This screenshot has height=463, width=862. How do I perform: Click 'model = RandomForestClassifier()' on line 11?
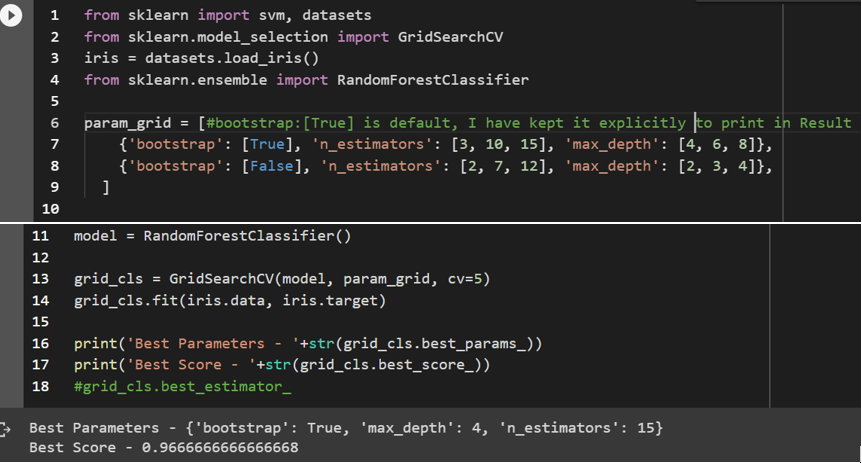(x=212, y=236)
